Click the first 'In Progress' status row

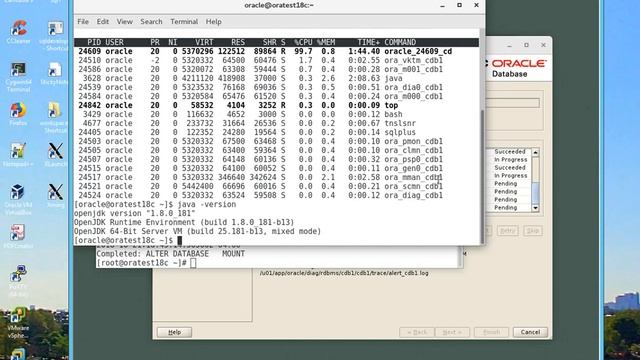pyautogui.click(x=511, y=160)
